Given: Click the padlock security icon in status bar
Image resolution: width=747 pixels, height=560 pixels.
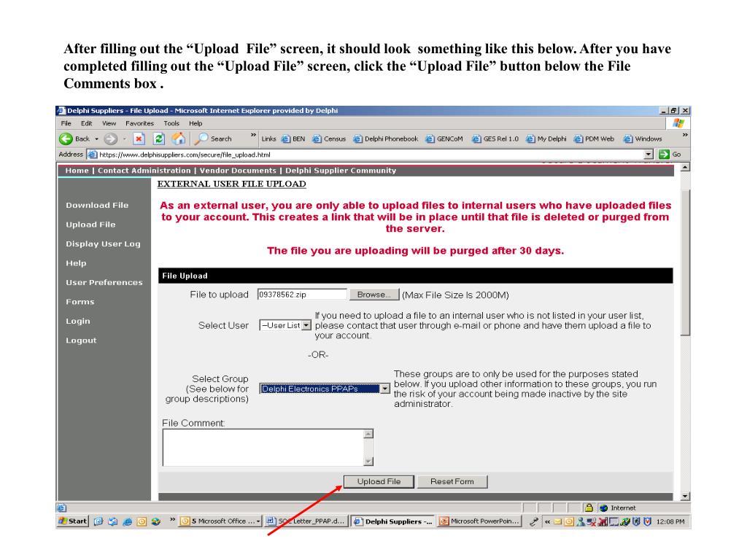Looking at the screenshot, I should point(589,507).
